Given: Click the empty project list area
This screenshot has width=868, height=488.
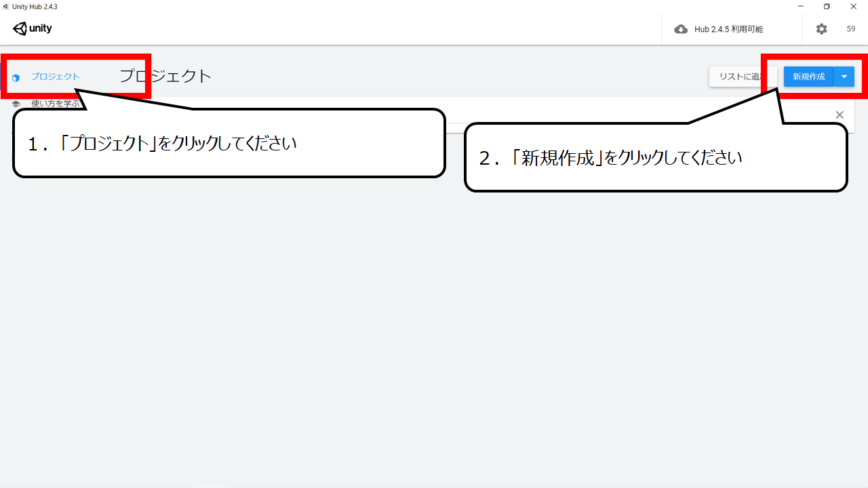Looking at the screenshot, I should (x=434, y=325).
